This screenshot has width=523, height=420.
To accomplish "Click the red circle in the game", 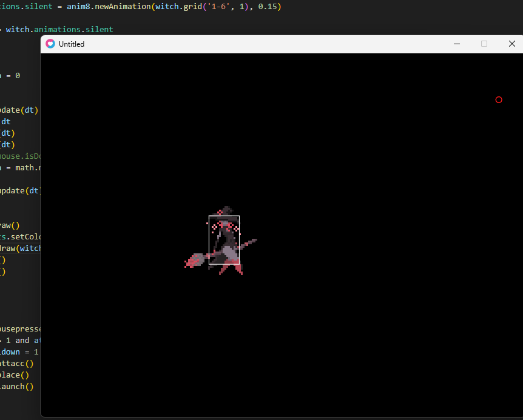I will pos(499,100).
